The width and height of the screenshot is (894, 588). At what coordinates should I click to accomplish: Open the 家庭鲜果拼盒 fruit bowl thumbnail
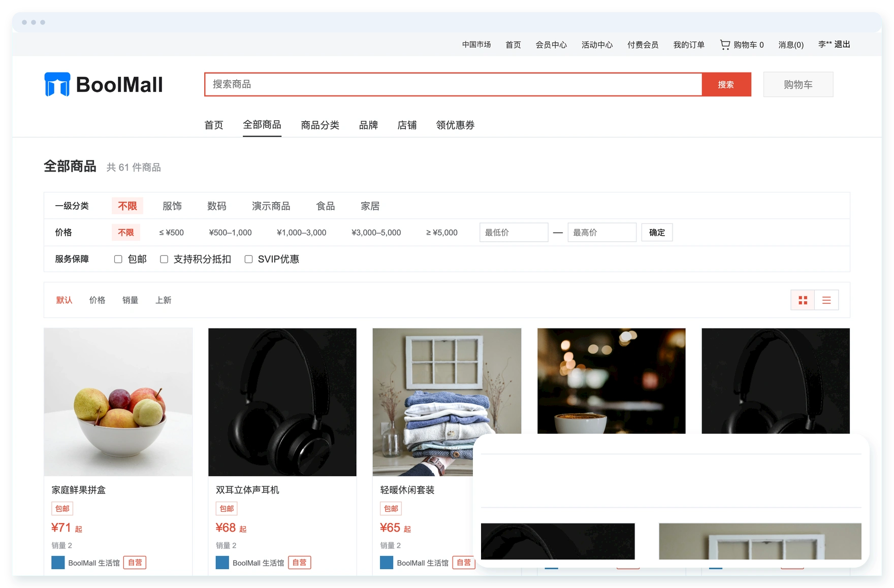pos(118,402)
